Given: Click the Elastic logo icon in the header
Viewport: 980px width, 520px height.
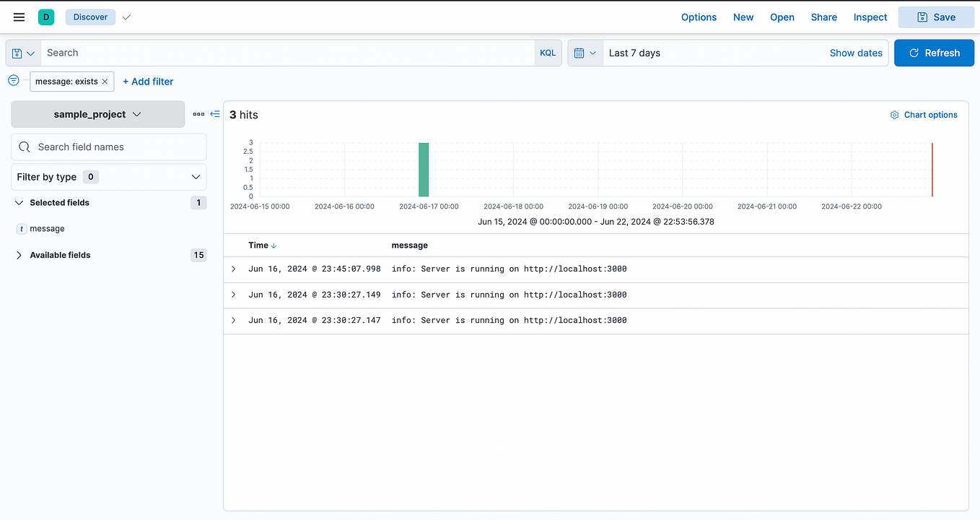Looking at the screenshot, I should point(46,16).
